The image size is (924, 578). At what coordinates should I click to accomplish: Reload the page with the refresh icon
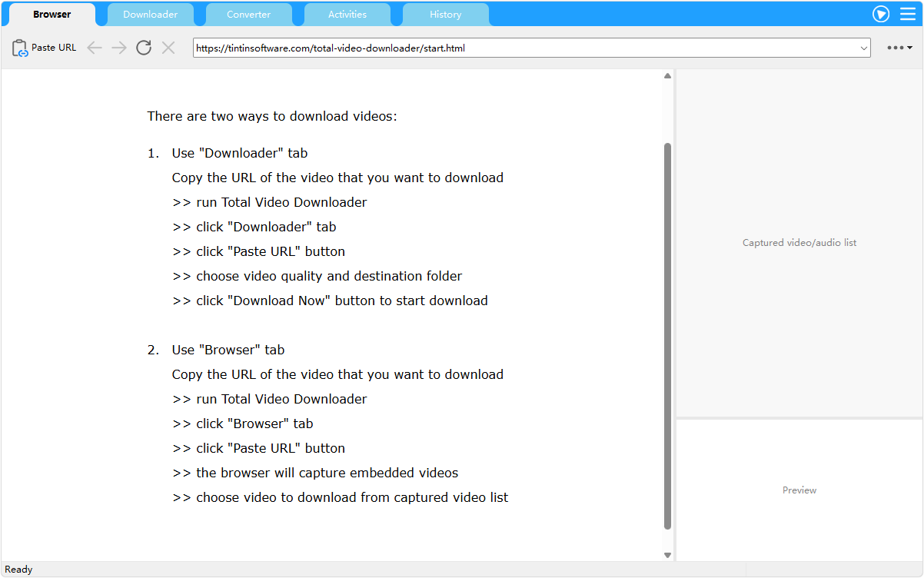pyautogui.click(x=144, y=48)
